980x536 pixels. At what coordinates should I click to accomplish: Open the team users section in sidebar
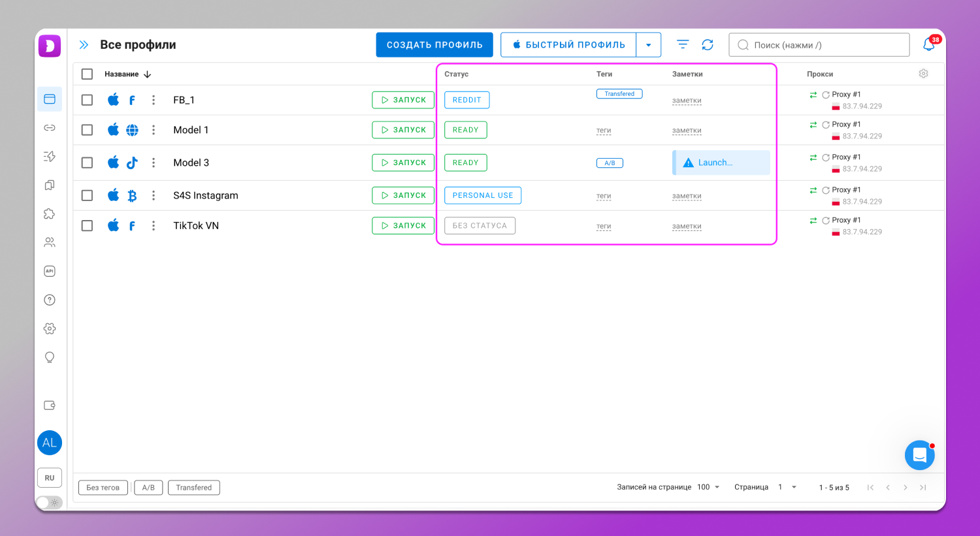click(50, 243)
